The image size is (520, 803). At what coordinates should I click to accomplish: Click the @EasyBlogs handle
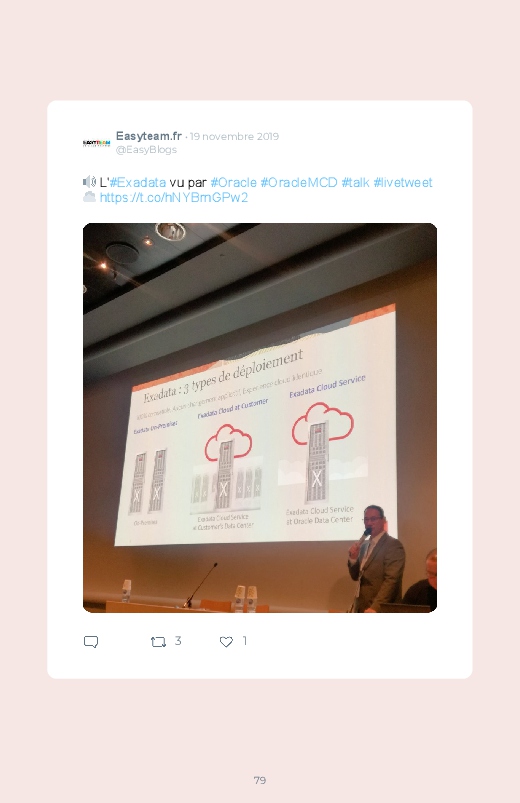(x=147, y=150)
